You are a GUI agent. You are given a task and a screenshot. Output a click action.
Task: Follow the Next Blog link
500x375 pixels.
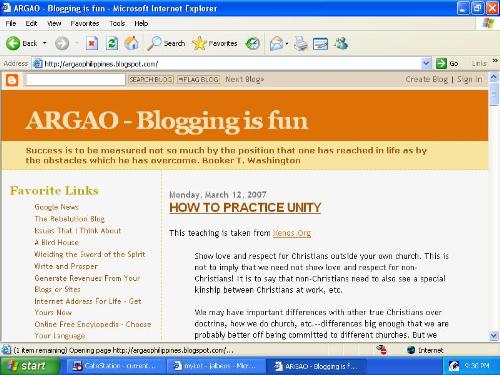tap(244, 79)
